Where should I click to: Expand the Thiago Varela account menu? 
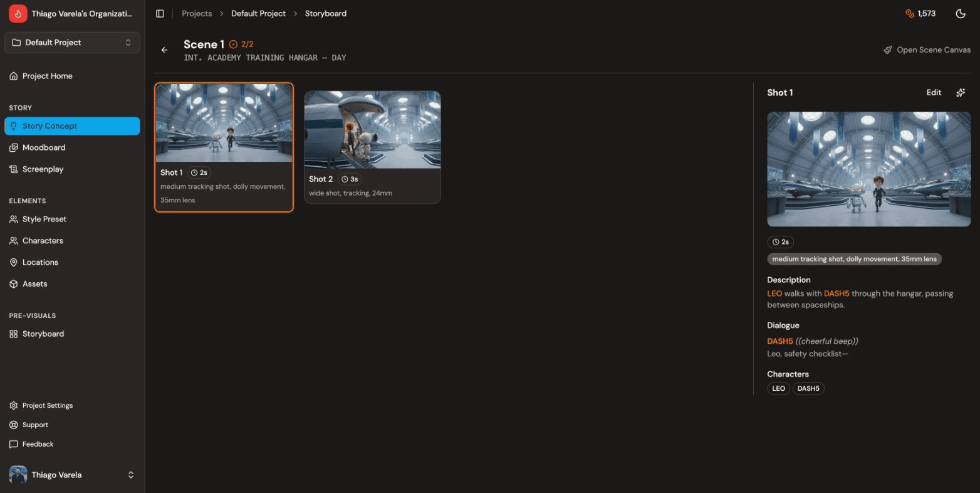click(x=72, y=475)
